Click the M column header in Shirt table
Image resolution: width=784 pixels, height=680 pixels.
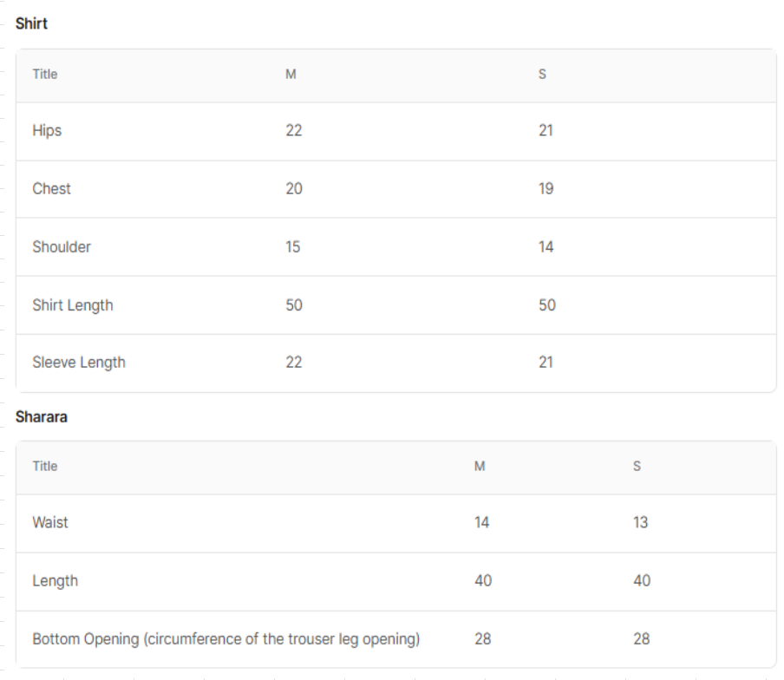(x=291, y=74)
